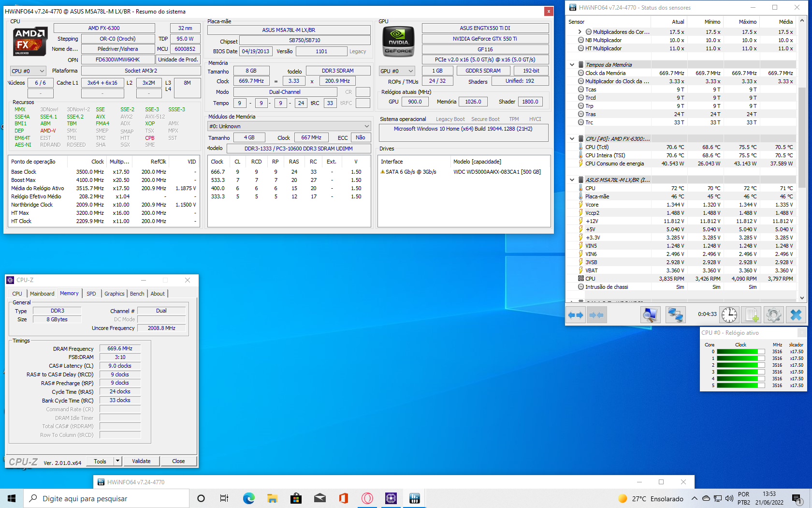812x508 pixels.
Task: Open the CPU #0 selector dropdown
Action: 28,71
